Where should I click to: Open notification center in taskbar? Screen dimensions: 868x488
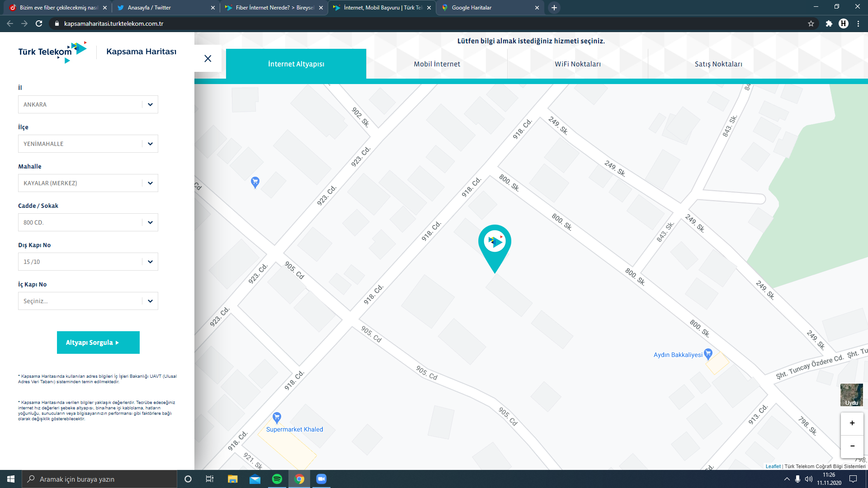(x=853, y=479)
